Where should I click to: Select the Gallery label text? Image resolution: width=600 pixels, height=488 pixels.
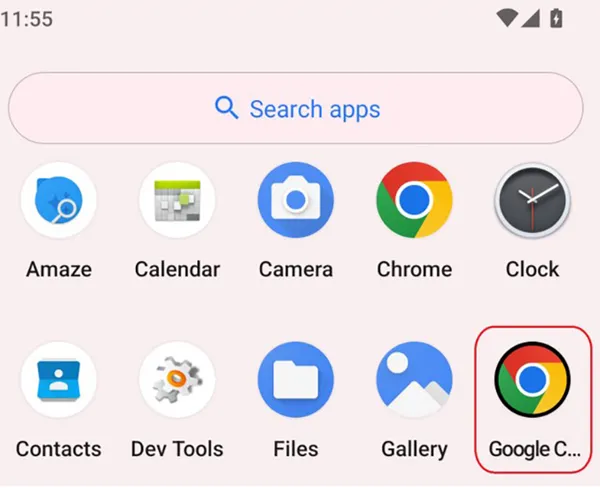[x=414, y=449]
